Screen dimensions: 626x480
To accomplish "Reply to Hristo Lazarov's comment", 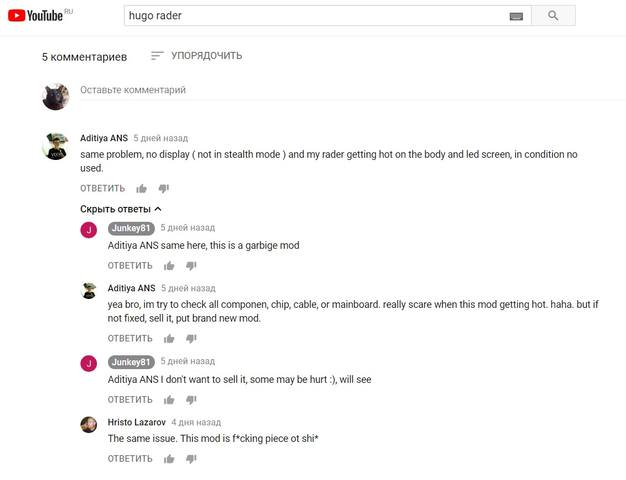I will point(130,459).
